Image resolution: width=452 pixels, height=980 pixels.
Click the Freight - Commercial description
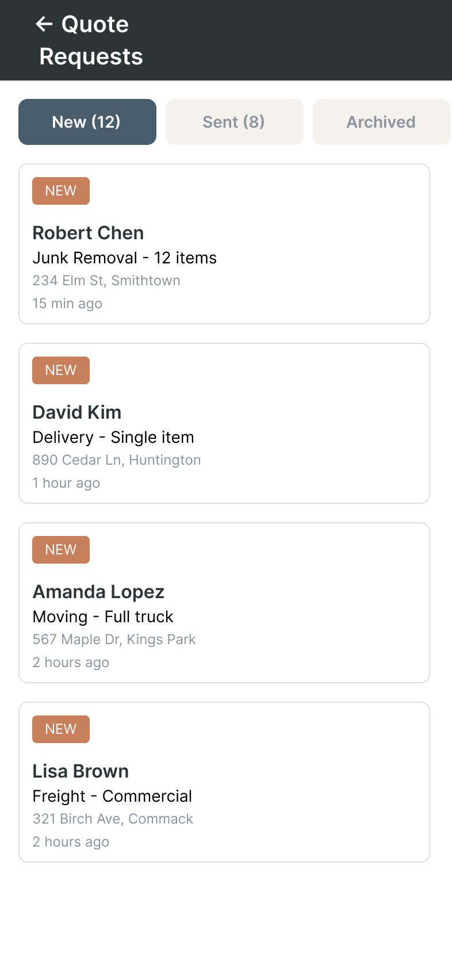(112, 796)
